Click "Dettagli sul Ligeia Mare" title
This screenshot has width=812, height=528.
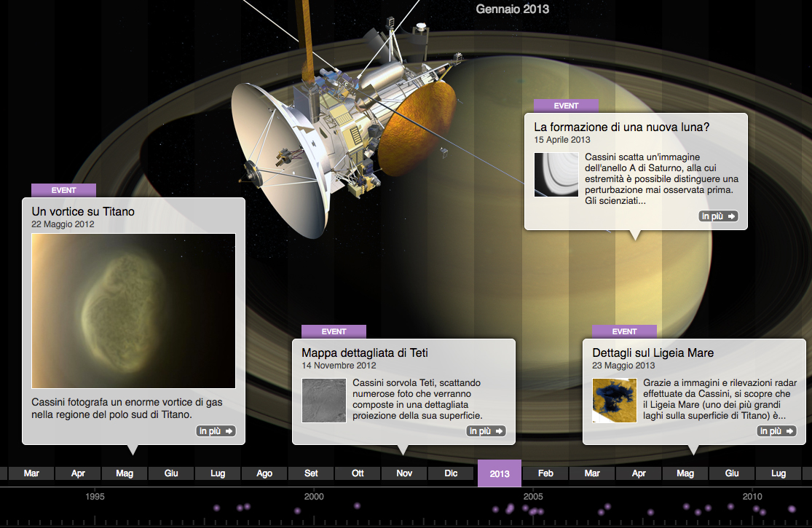click(653, 352)
